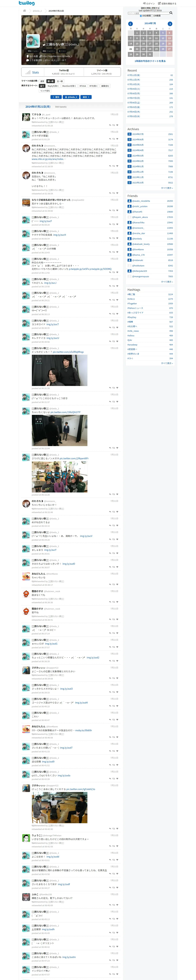Screen dimensions: 196x980
Task: Show previous month in calendar
Action: coord(131,24)
